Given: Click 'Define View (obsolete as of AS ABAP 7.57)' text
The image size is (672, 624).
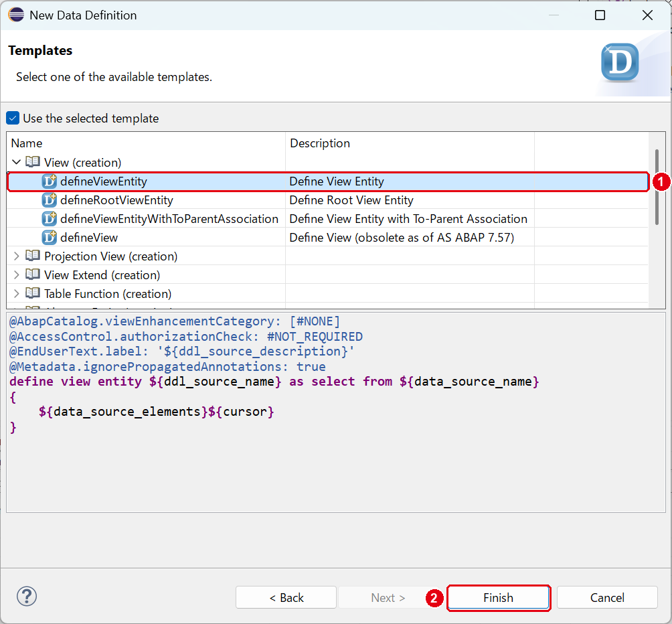Looking at the screenshot, I should click(x=402, y=238).
